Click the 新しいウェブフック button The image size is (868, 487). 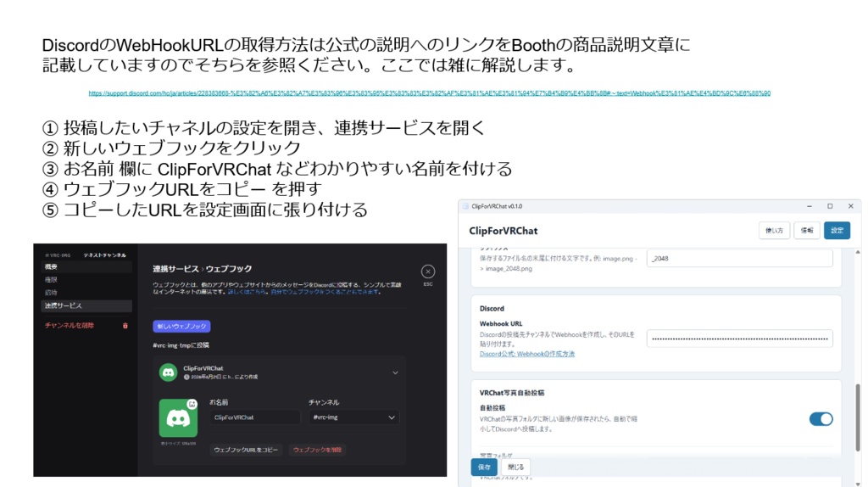[181, 327]
